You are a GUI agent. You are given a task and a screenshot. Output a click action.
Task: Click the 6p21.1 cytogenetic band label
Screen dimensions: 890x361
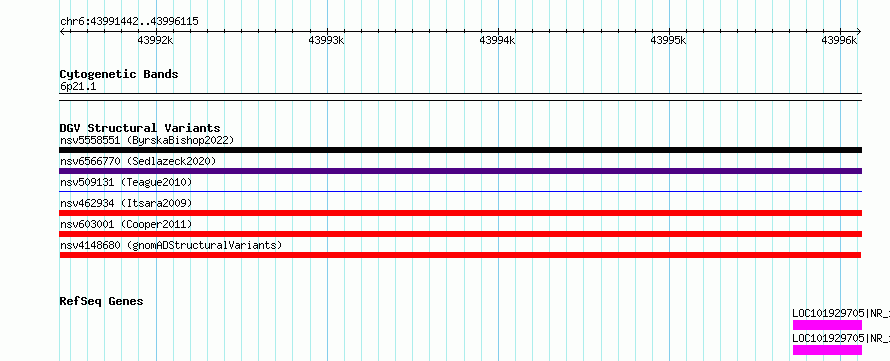[x=78, y=87]
